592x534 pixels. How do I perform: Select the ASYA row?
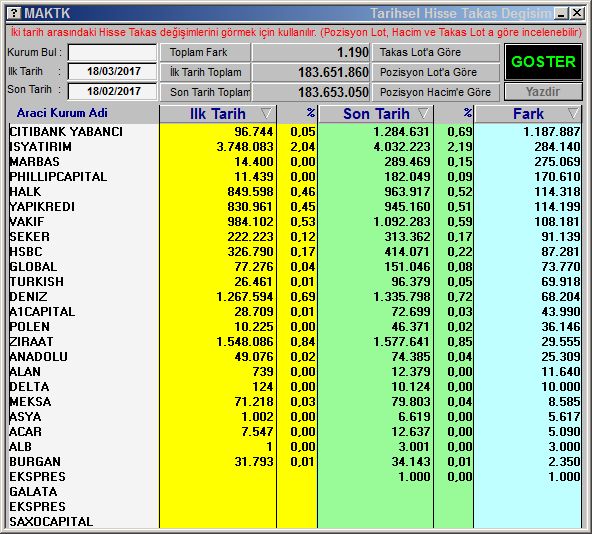295,417
